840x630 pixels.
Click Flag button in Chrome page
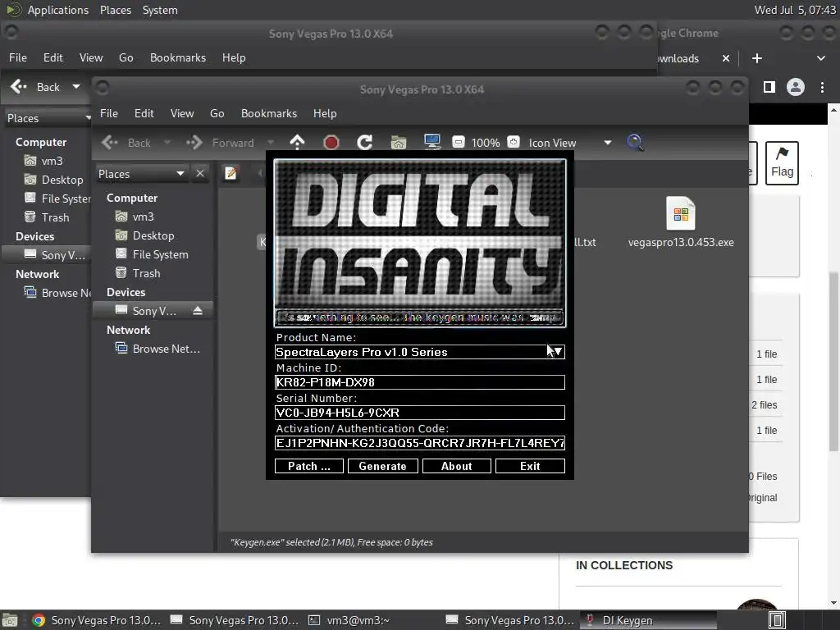point(782,163)
